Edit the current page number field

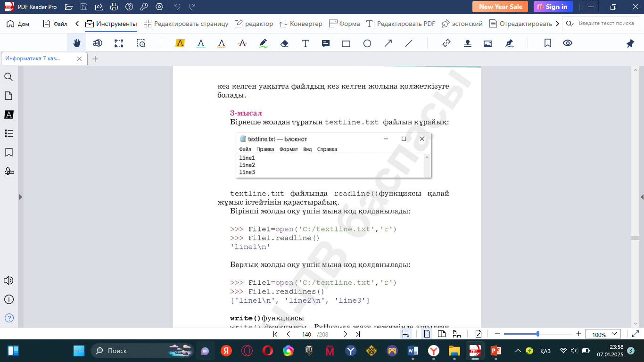(x=306, y=334)
